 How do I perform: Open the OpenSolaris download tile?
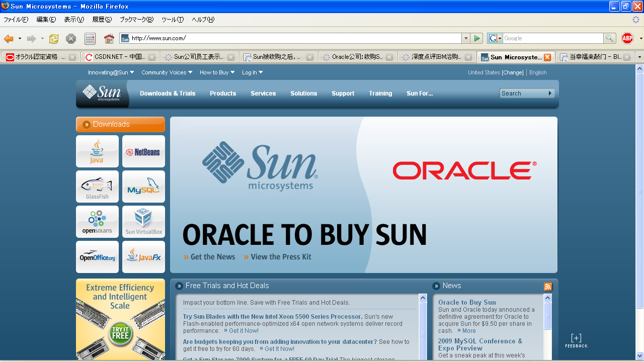point(97,222)
